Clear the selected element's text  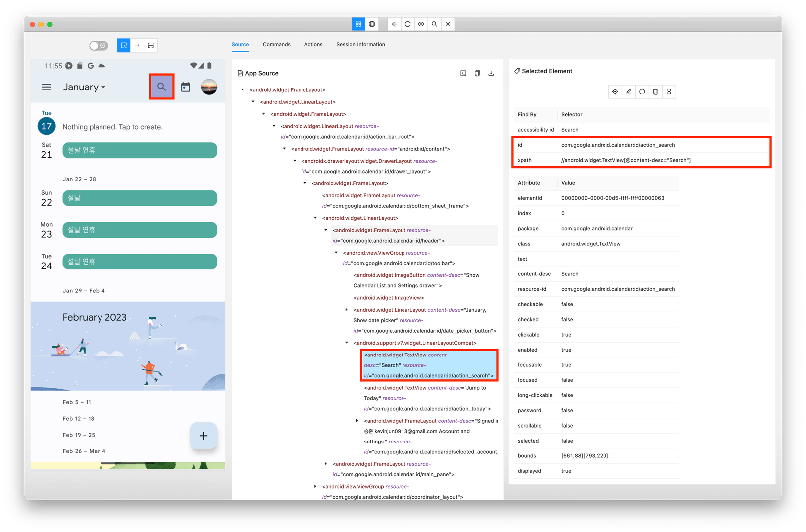click(642, 91)
